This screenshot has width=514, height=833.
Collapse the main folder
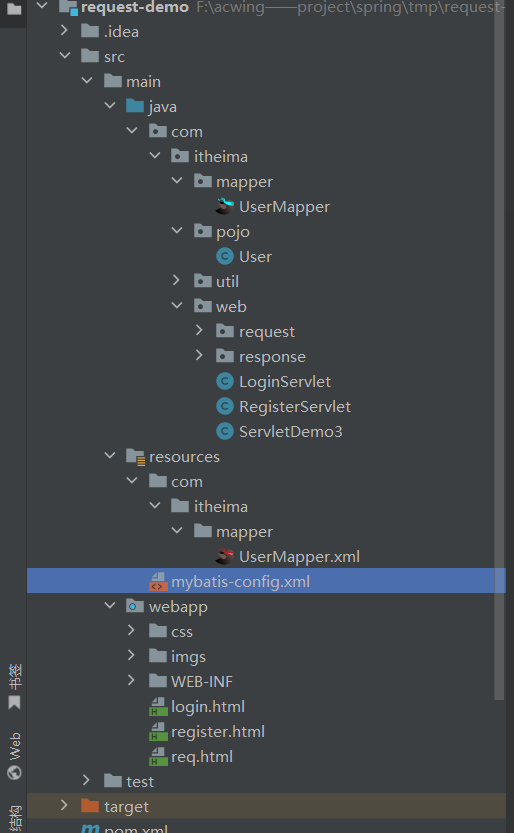(87, 80)
